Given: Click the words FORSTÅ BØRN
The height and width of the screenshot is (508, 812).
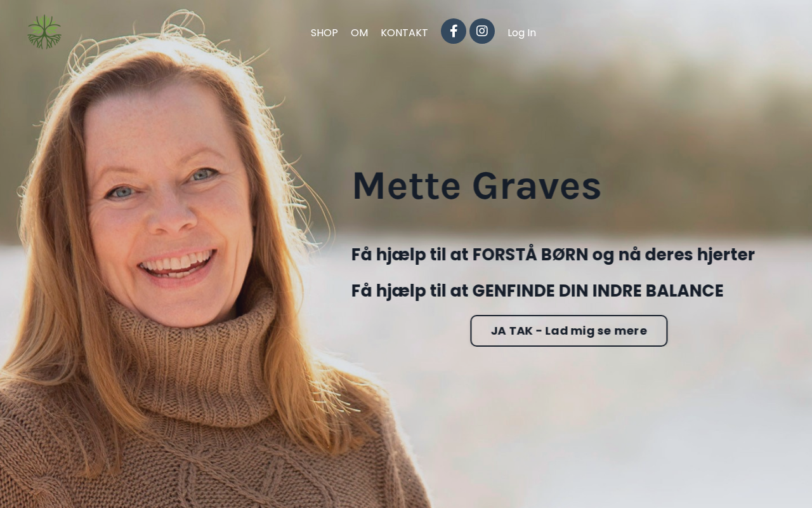Looking at the screenshot, I should click(530, 255).
